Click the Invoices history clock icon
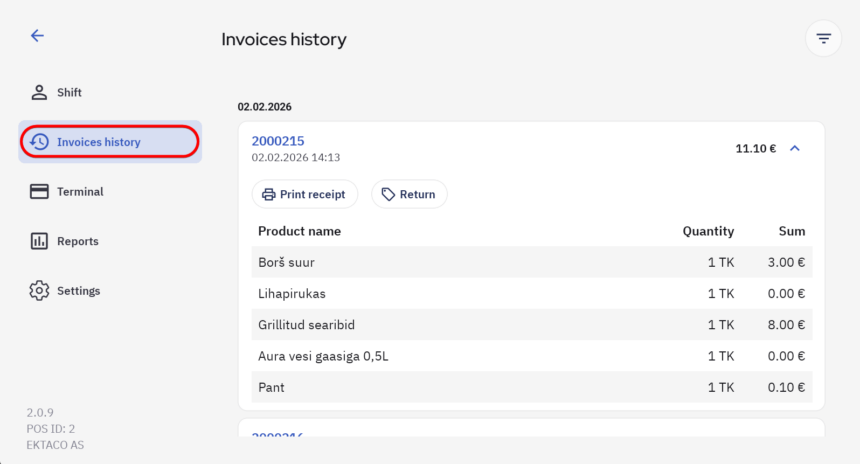 [x=39, y=142]
